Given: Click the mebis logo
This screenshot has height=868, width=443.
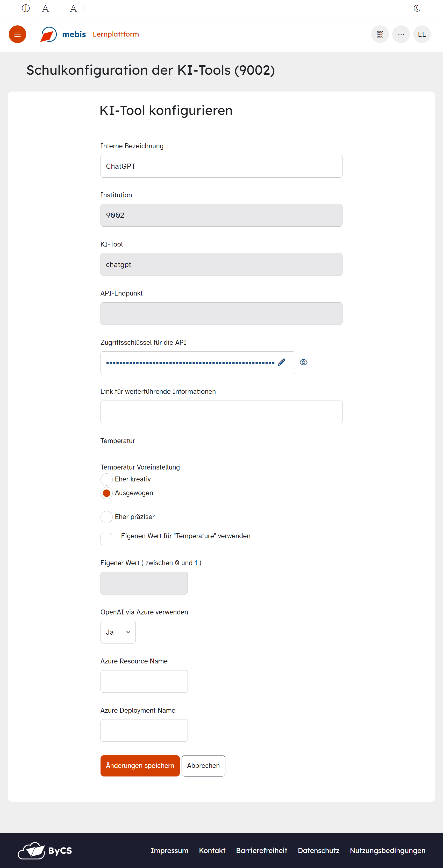Looking at the screenshot, I should point(63,34).
